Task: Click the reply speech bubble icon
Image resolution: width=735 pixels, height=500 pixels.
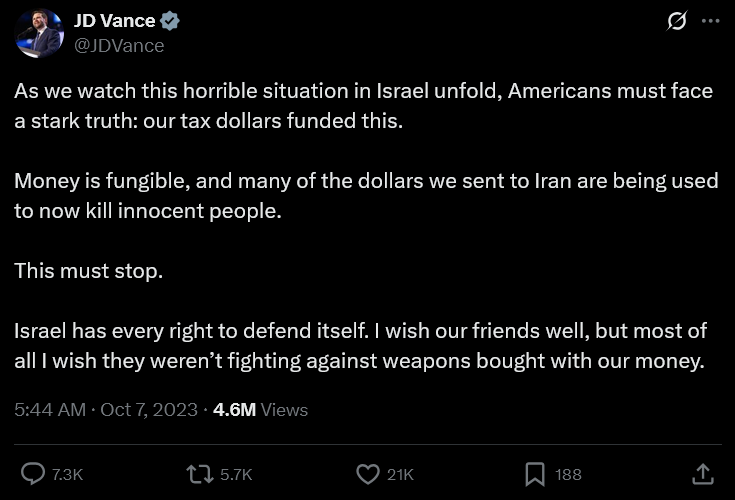Action: click(x=33, y=473)
